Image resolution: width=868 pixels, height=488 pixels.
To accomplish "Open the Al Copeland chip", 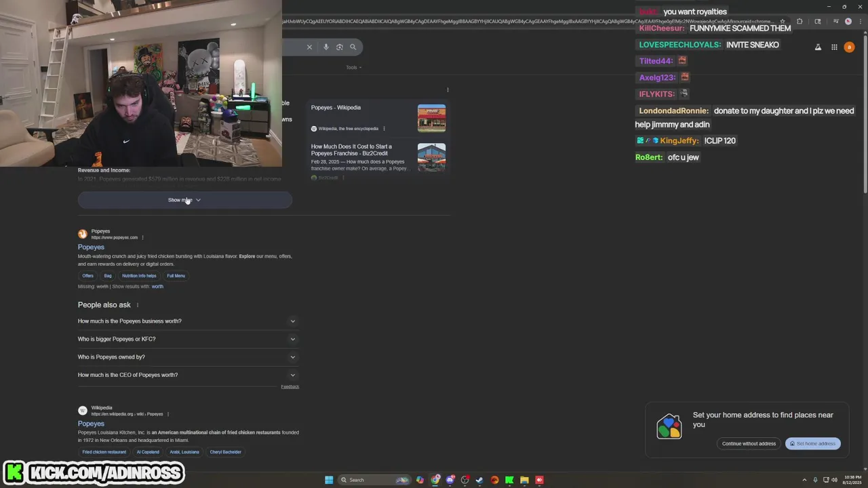I will coord(148,452).
